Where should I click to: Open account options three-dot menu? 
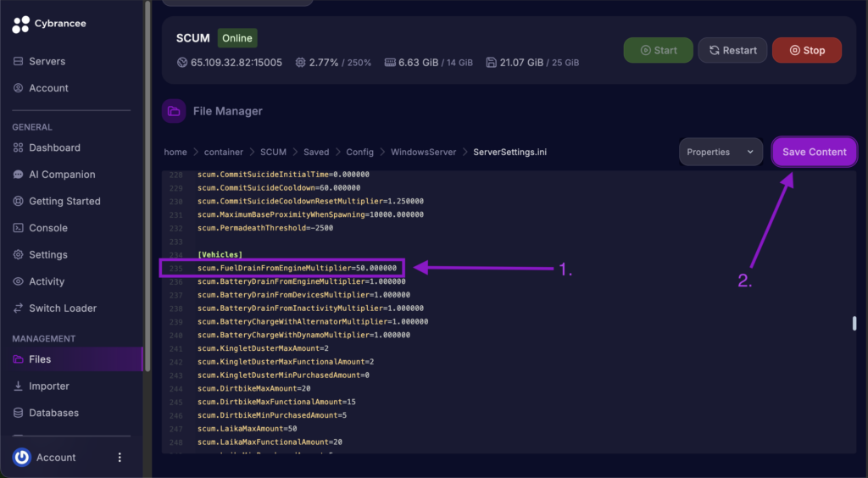(x=120, y=458)
